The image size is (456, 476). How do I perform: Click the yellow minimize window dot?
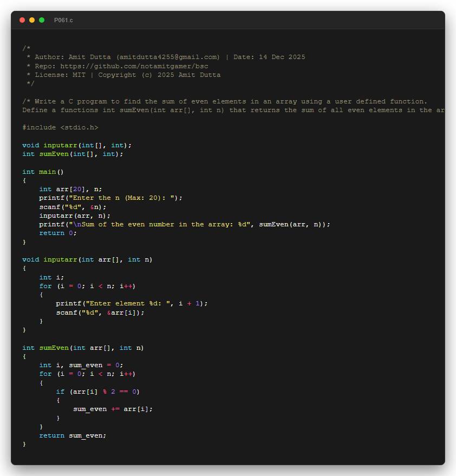pyautogui.click(x=32, y=20)
